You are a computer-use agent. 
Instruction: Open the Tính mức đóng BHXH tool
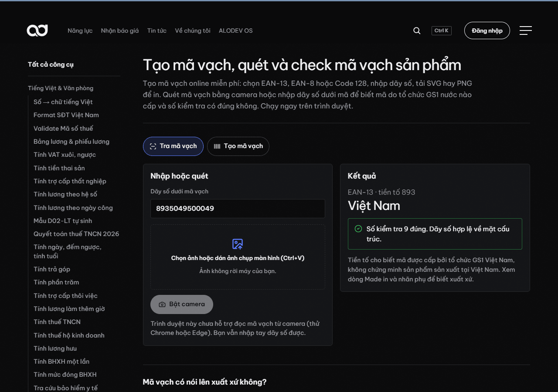click(x=65, y=375)
